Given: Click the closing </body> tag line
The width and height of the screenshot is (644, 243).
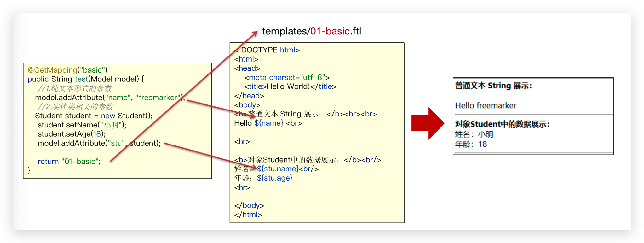Looking at the screenshot, I should (249, 205).
